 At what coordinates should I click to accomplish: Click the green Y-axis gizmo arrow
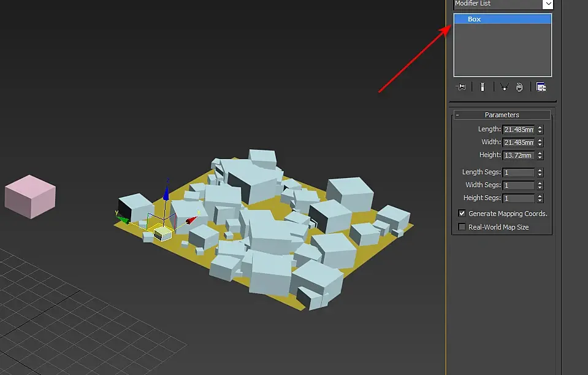123,219
